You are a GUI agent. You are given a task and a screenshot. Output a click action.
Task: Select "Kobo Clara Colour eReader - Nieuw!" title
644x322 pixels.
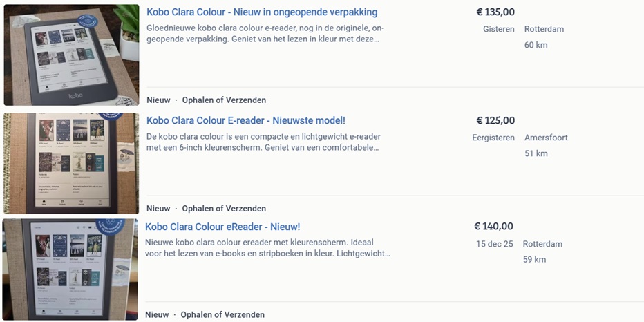pyautogui.click(x=222, y=227)
